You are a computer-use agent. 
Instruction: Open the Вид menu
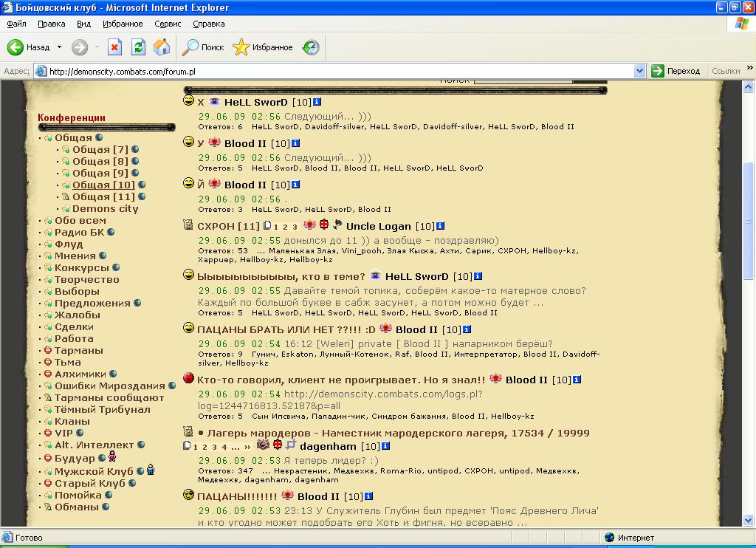tap(83, 24)
